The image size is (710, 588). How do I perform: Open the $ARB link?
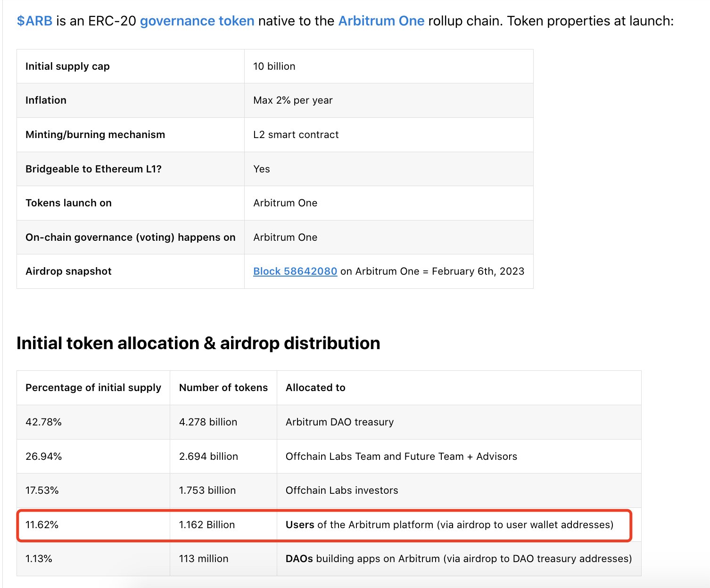(34, 21)
